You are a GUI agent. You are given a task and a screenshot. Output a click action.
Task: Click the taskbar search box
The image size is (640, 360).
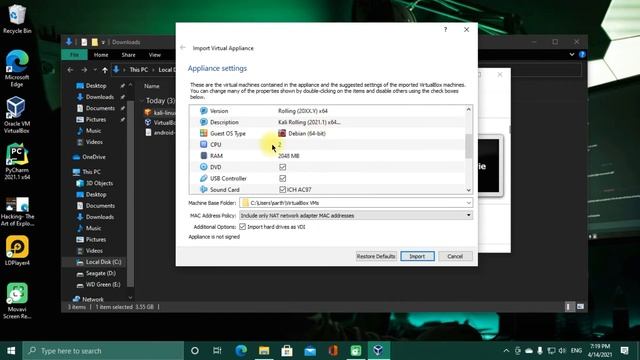pyautogui.click(x=103, y=351)
